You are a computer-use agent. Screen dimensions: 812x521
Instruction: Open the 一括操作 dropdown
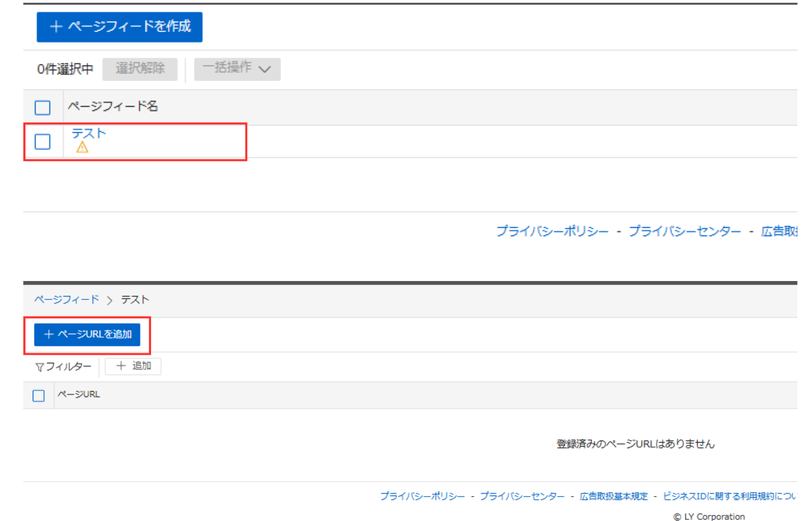237,69
